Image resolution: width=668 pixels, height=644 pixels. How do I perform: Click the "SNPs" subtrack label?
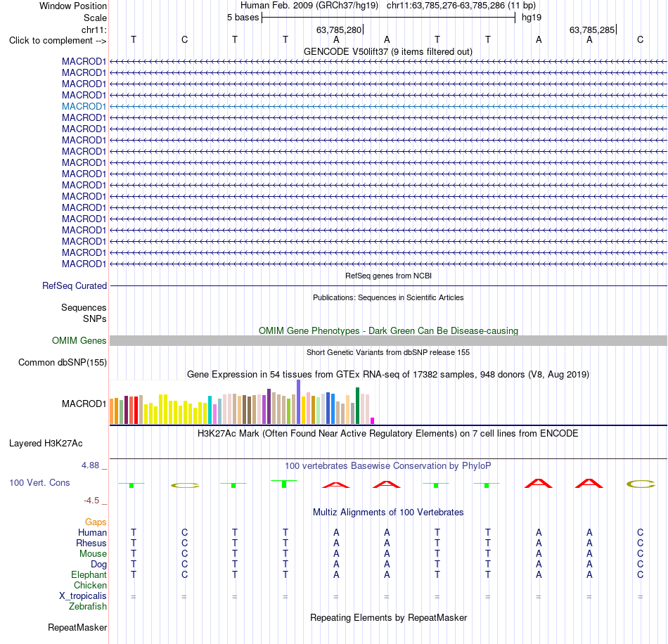point(95,318)
